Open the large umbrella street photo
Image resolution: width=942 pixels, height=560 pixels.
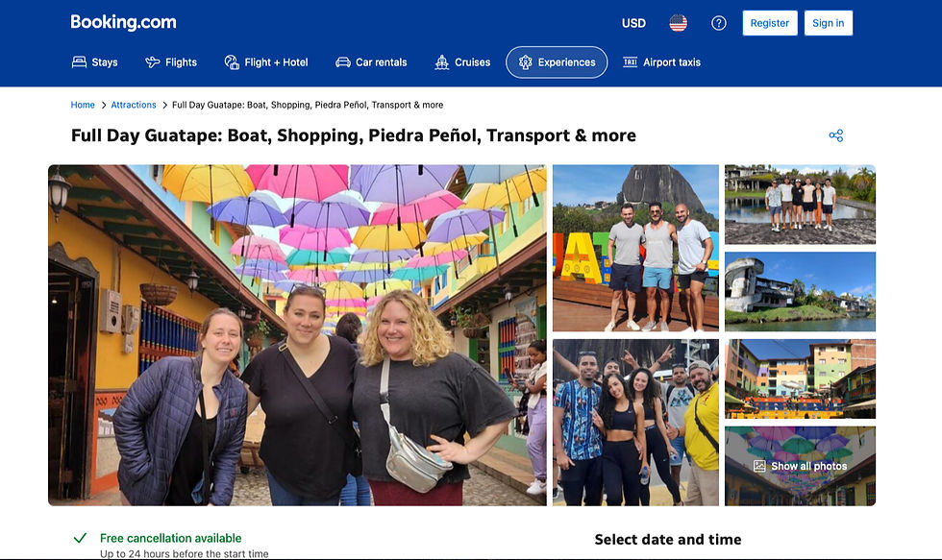[297, 334]
